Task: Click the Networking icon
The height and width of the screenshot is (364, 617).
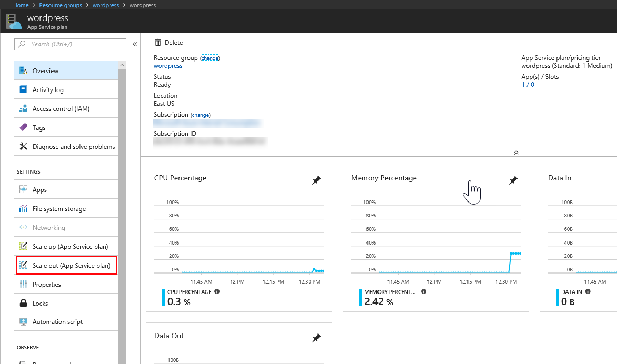Action: pos(23,227)
